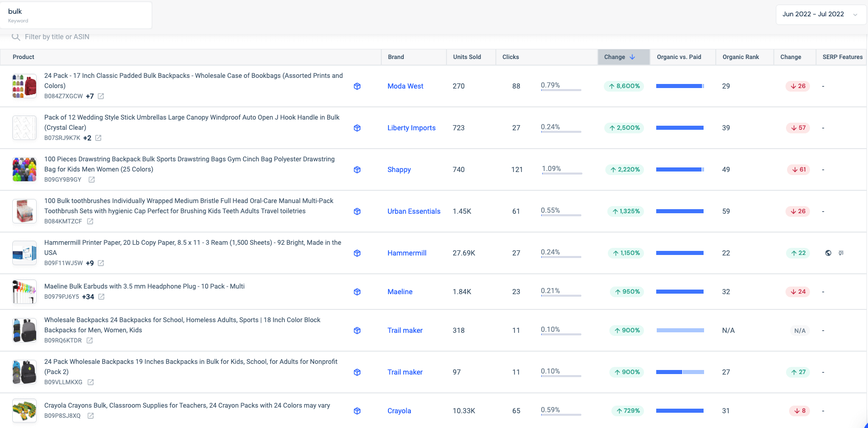
Task: Click the Crayola Crayons product thumbnail
Action: pos(24,411)
